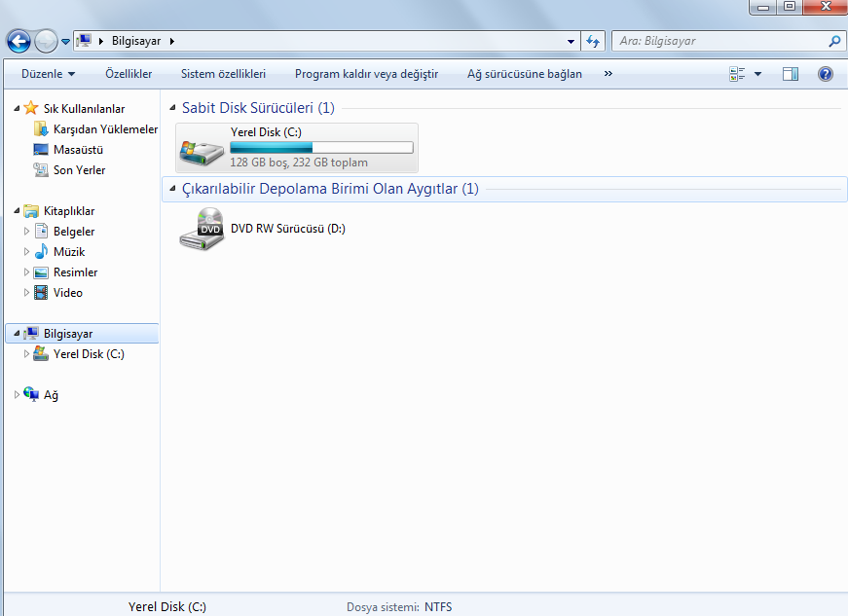Screen dimensions: 848x616
Task: Click the magnifier search icon
Action: click(835, 41)
